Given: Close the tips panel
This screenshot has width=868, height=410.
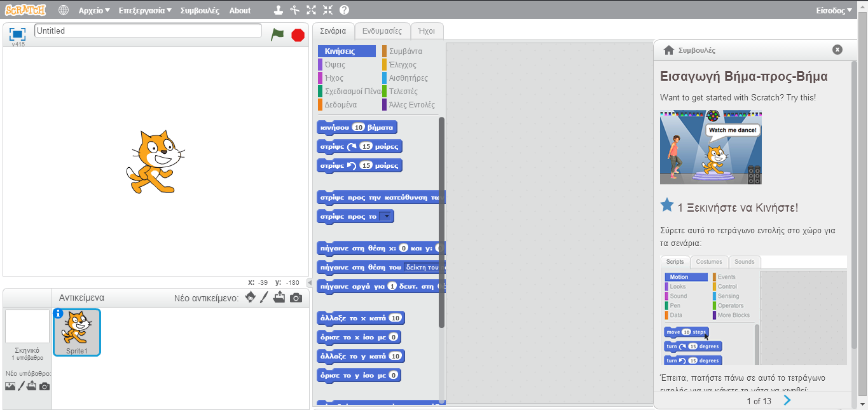Looking at the screenshot, I should [837, 50].
